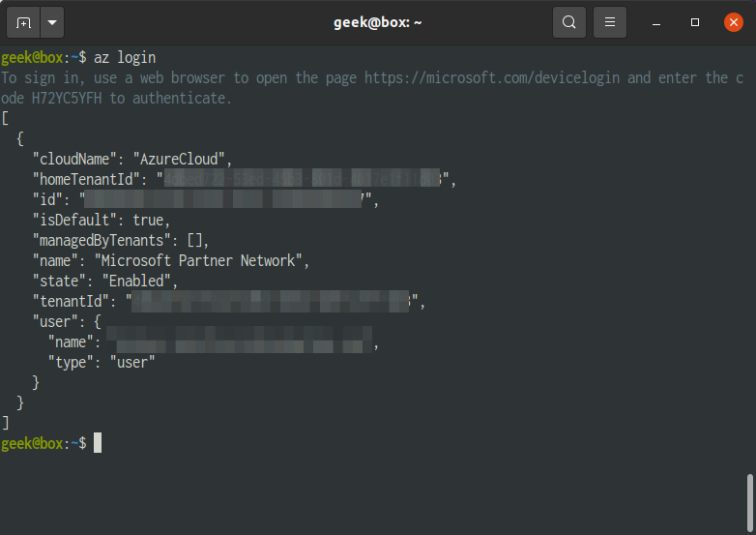Open a new terminal tab
Screen dimensions: 756x535
[23, 22]
